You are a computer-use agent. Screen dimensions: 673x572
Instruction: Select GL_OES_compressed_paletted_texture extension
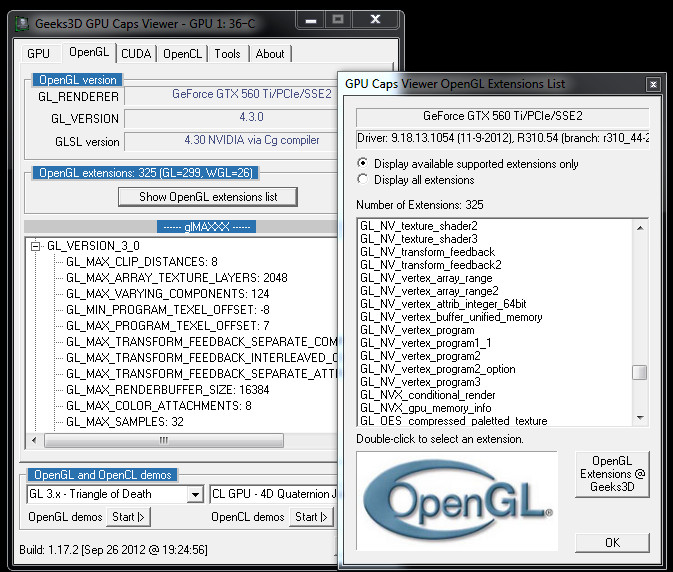(x=454, y=421)
